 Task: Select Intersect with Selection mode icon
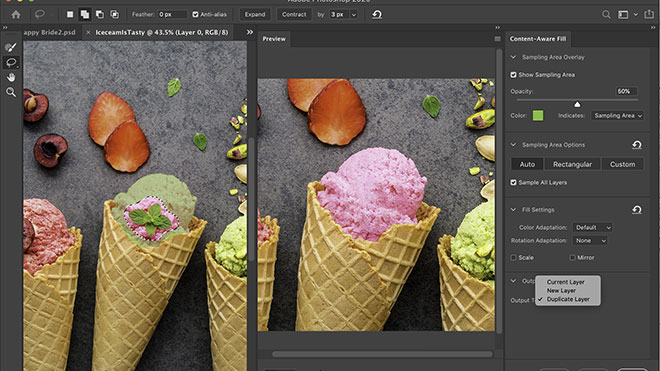(114, 15)
